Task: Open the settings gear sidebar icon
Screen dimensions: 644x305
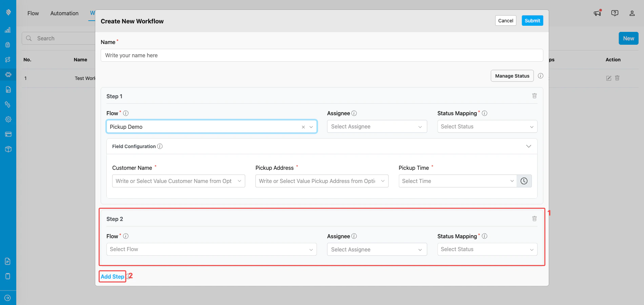Action: (8, 119)
